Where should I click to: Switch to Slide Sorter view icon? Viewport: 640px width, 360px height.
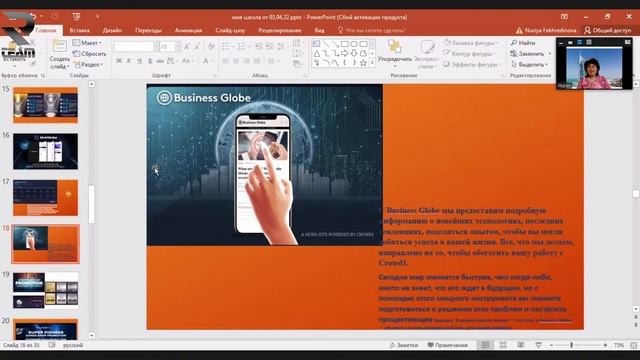click(x=503, y=345)
